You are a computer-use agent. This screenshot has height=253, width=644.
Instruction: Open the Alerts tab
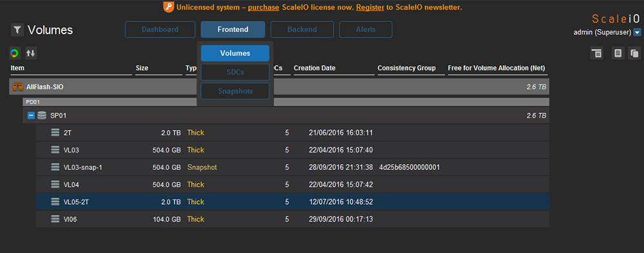tap(366, 30)
